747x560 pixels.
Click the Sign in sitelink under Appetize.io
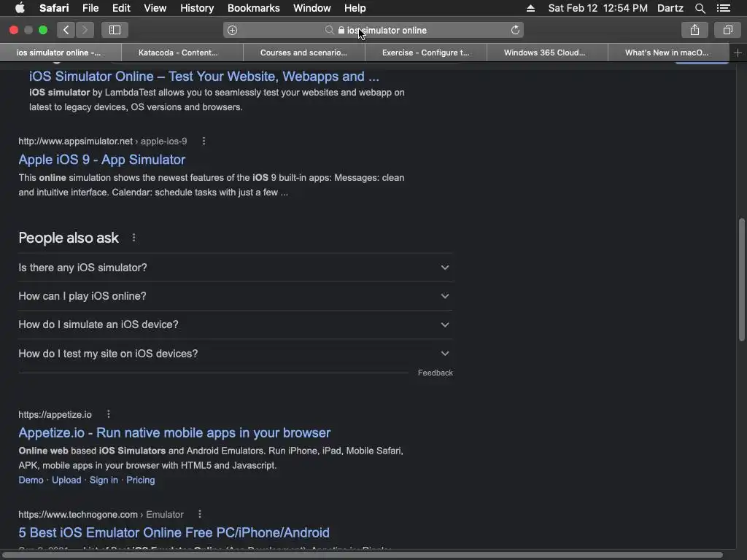click(x=104, y=480)
